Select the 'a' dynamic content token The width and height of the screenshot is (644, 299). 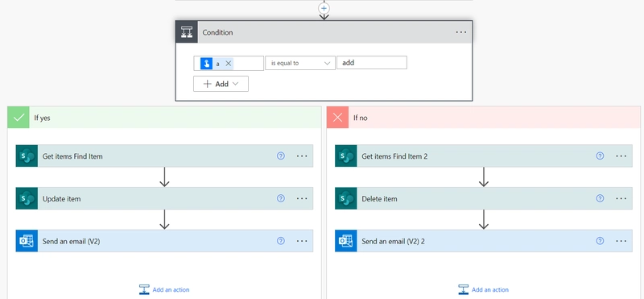coord(217,64)
